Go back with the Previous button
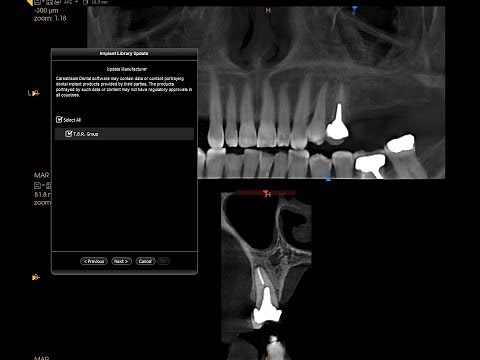Screen dimensions: 480x360 point(94,261)
